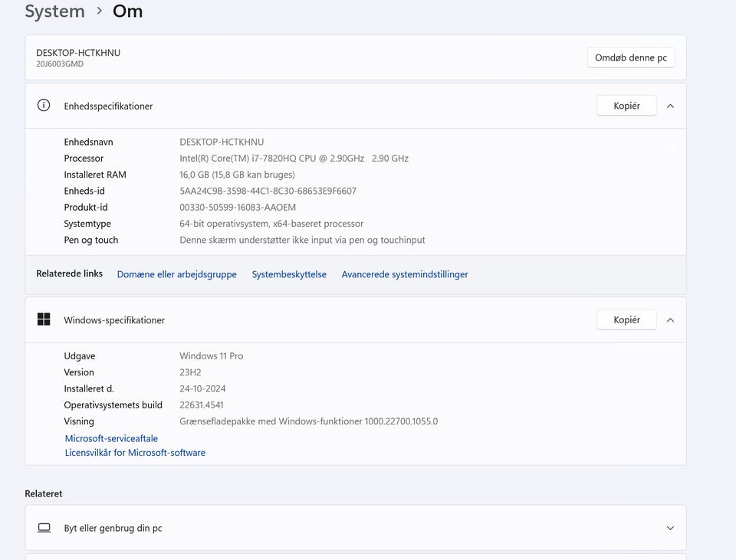This screenshot has width=736, height=560.
Task: Click the breadcrumb separator arrow after System
Action: pyautogui.click(x=99, y=10)
